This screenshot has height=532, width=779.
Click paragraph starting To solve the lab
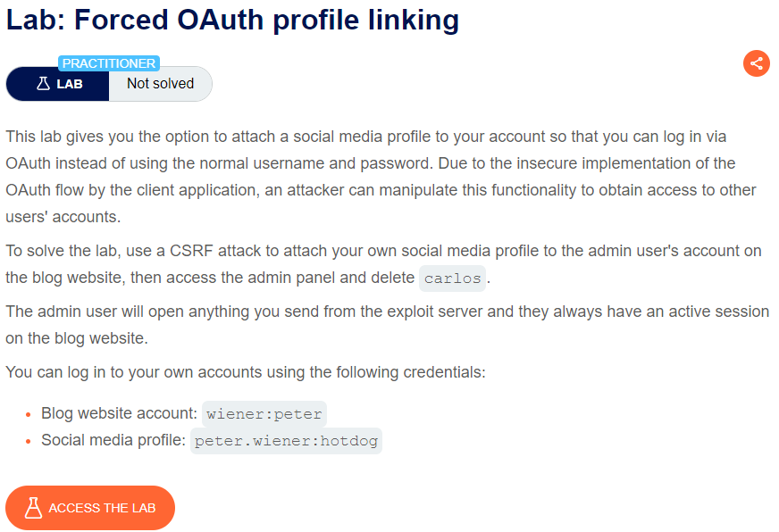point(383,264)
